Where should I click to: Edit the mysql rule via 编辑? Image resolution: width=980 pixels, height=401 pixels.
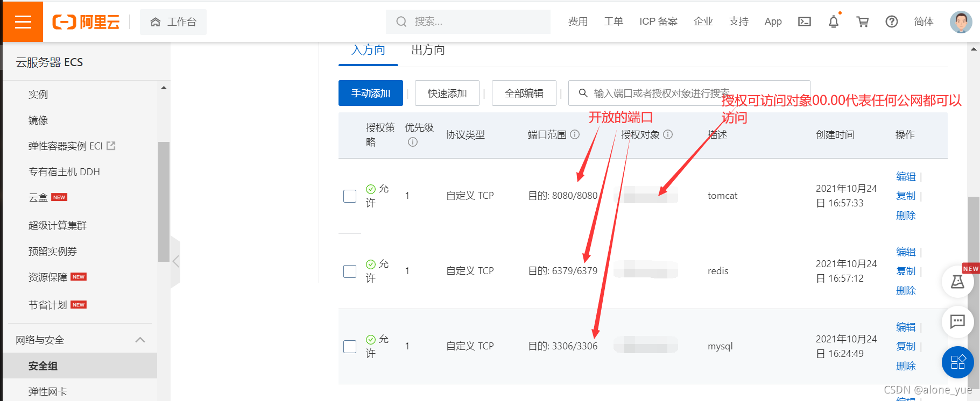point(906,327)
